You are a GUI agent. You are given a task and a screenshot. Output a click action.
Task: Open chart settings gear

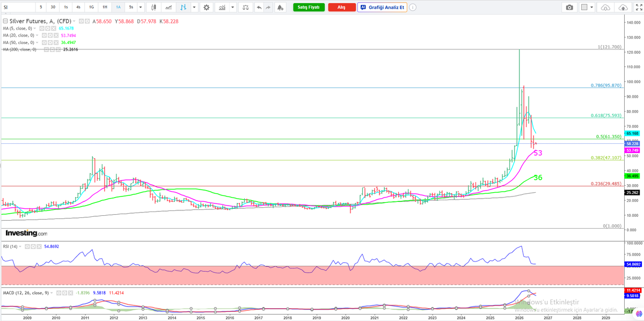tap(206, 8)
